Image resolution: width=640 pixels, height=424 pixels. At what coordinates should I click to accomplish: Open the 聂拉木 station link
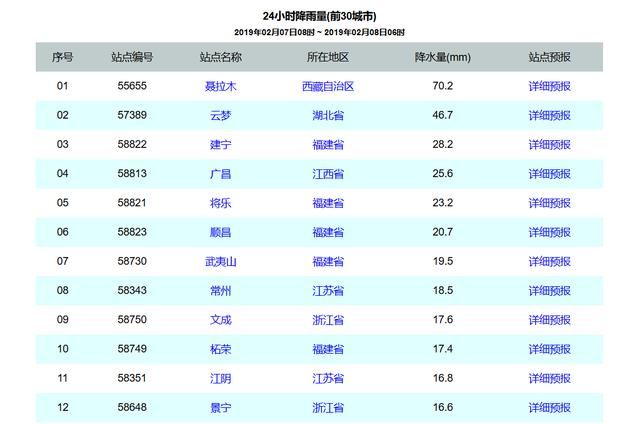[x=220, y=86]
